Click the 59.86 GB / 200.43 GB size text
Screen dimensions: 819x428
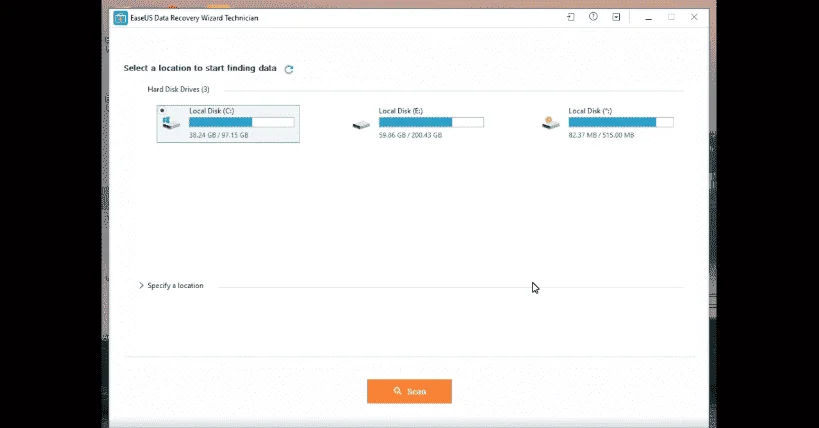pyautogui.click(x=410, y=135)
